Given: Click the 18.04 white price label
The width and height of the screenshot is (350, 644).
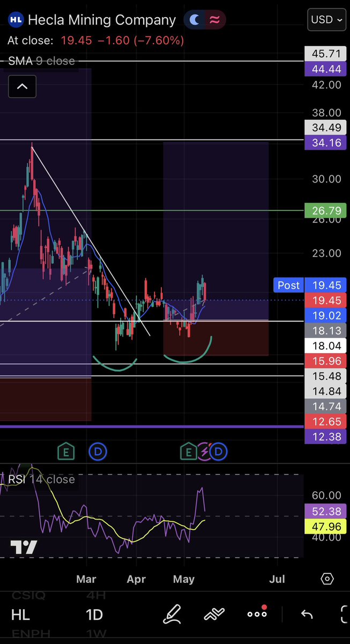Looking at the screenshot, I should click(326, 346).
